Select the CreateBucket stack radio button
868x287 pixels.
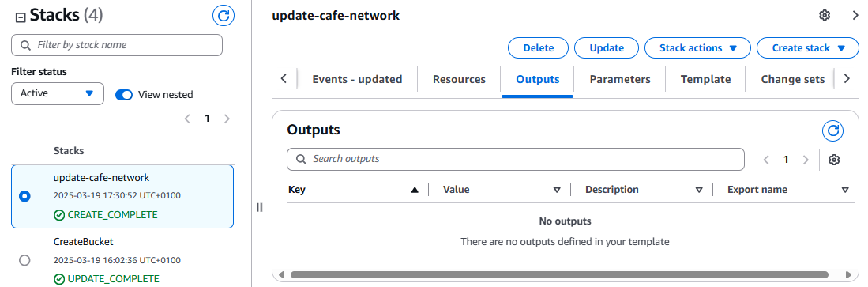coord(24,260)
